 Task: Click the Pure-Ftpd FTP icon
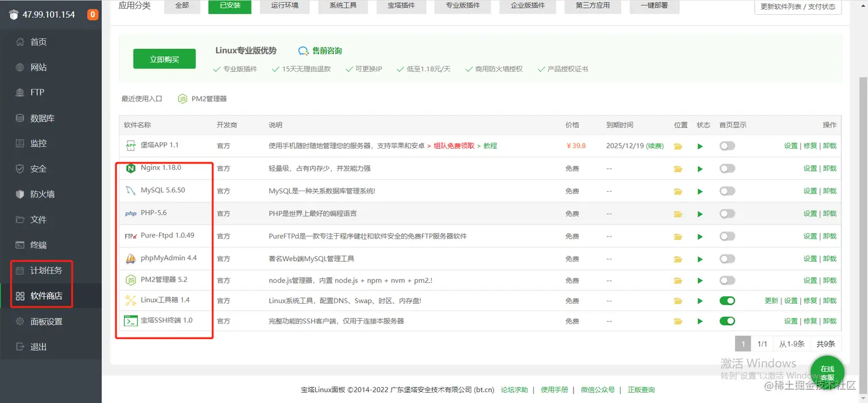130,236
